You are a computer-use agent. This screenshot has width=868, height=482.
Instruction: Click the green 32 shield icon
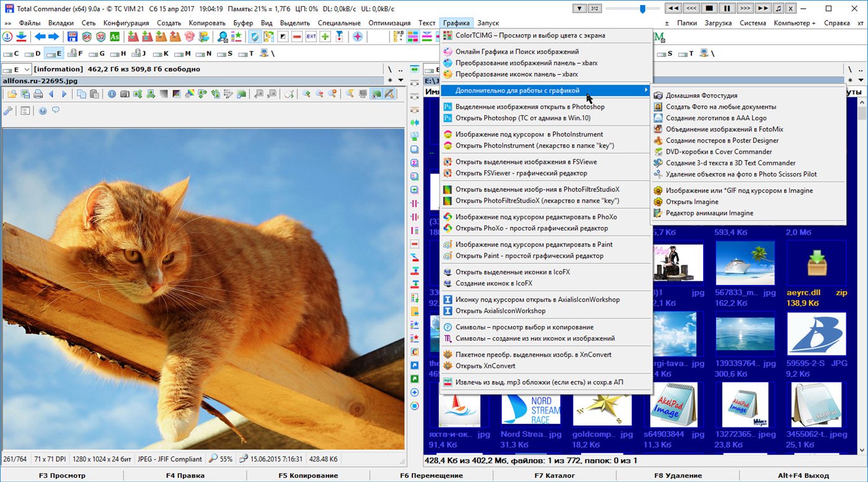(100, 37)
